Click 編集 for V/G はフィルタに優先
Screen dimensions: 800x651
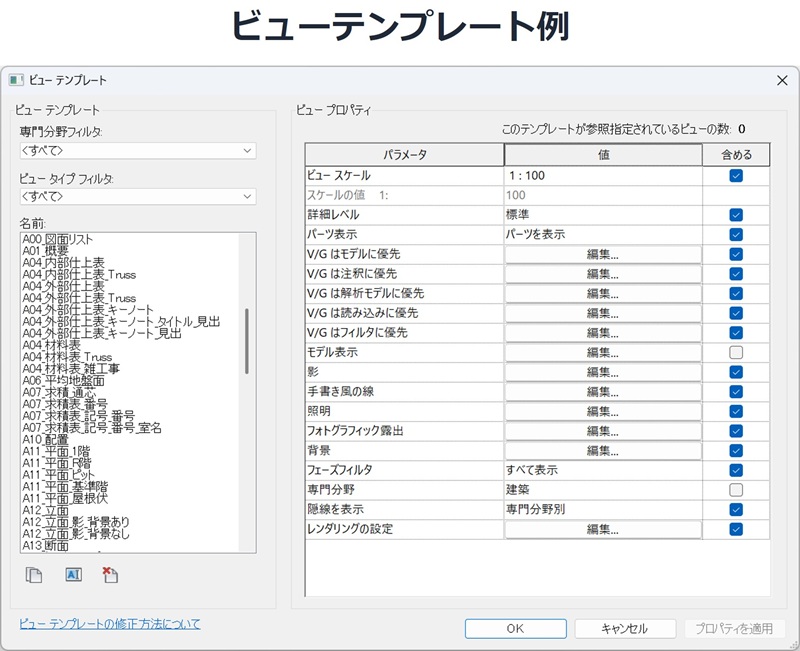[x=603, y=333]
